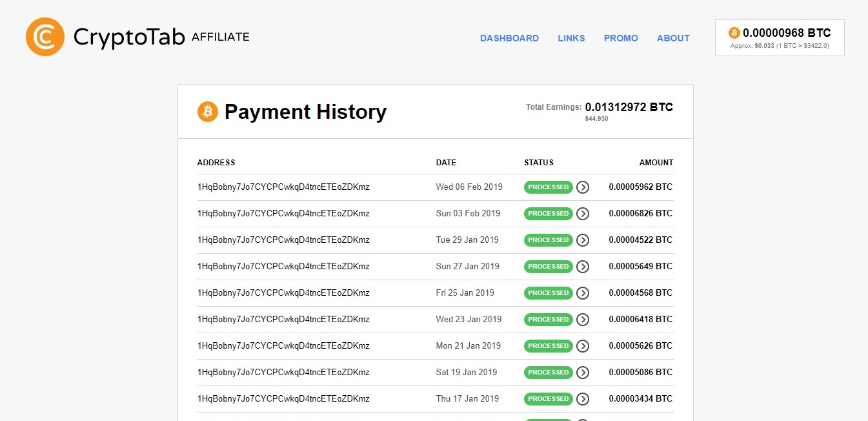Click the date Wed 23 Jan 2019
The height and width of the screenshot is (421, 868).
469,320
